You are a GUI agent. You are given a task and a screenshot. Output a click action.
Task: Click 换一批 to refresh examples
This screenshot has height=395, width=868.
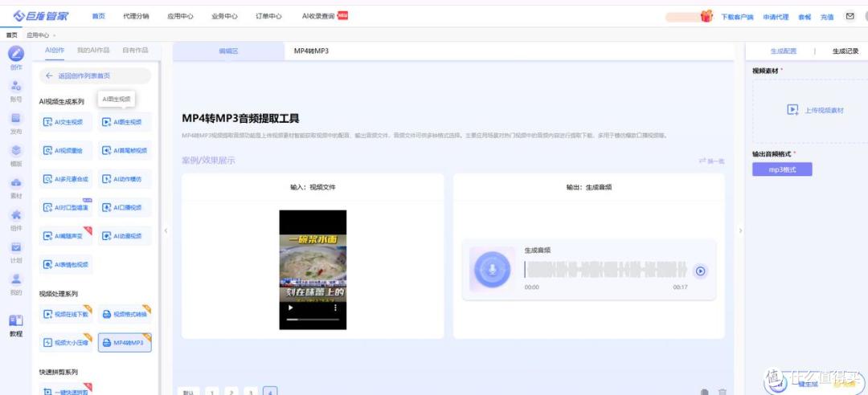pyautogui.click(x=712, y=161)
